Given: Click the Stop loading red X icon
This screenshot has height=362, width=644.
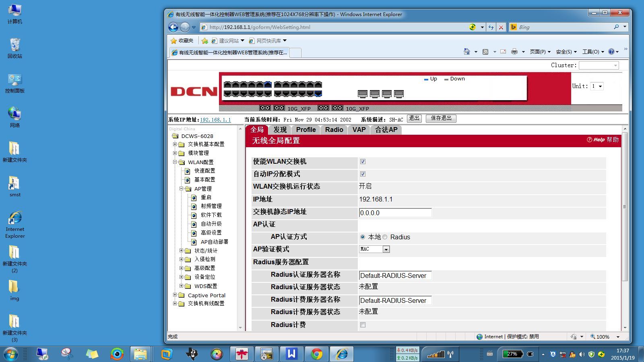Looking at the screenshot, I should click(501, 27).
